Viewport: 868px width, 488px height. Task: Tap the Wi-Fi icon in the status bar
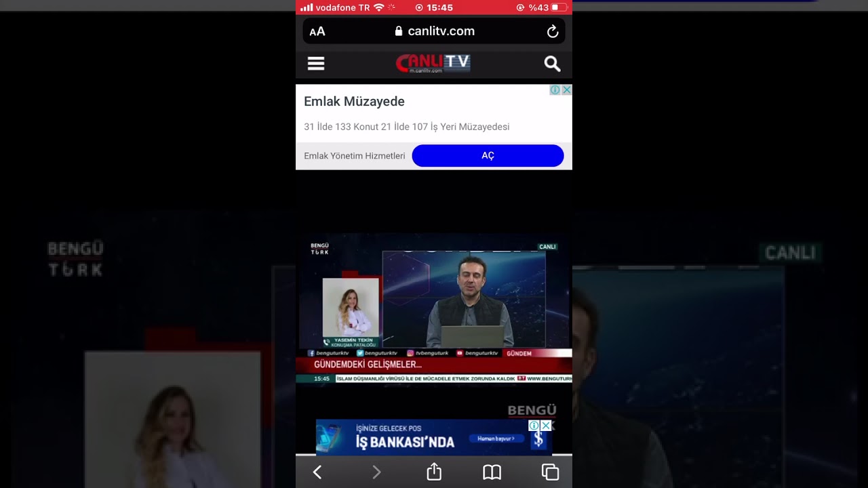[x=378, y=7]
